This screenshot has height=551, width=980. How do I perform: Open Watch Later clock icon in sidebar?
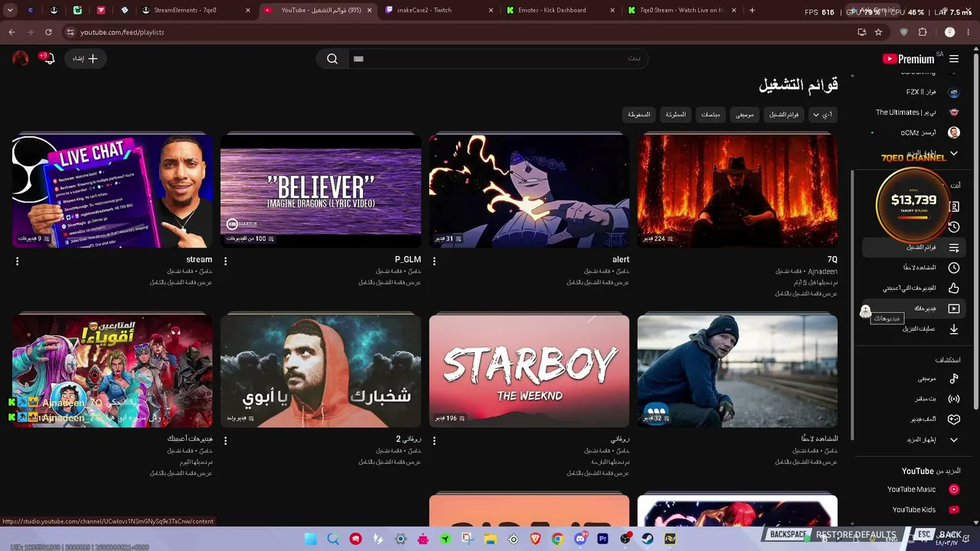(x=954, y=268)
